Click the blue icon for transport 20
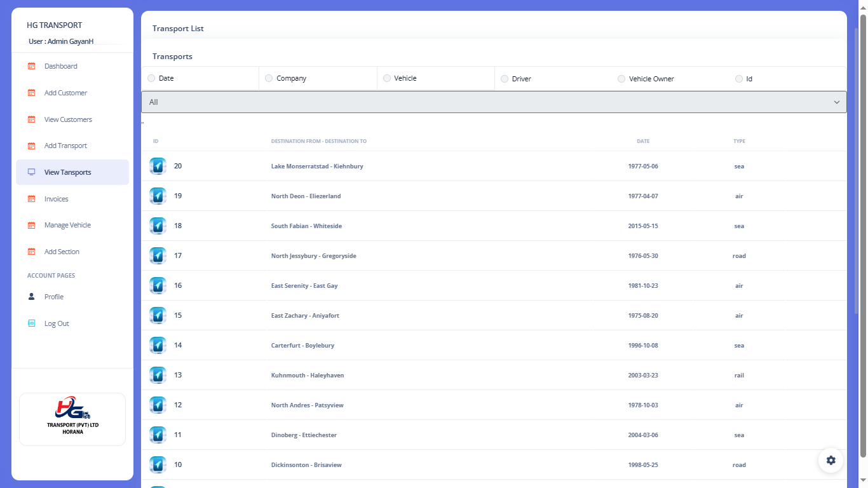Image resolution: width=868 pixels, height=488 pixels. [x=158, y=166]
